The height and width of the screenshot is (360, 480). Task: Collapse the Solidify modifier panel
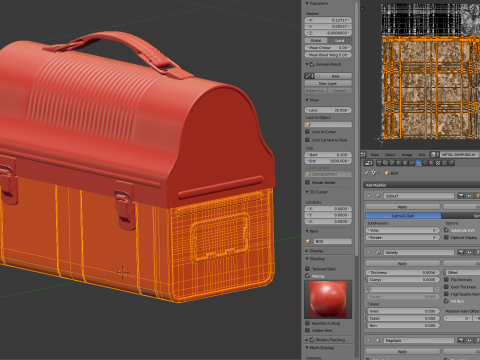coord(368,252)
